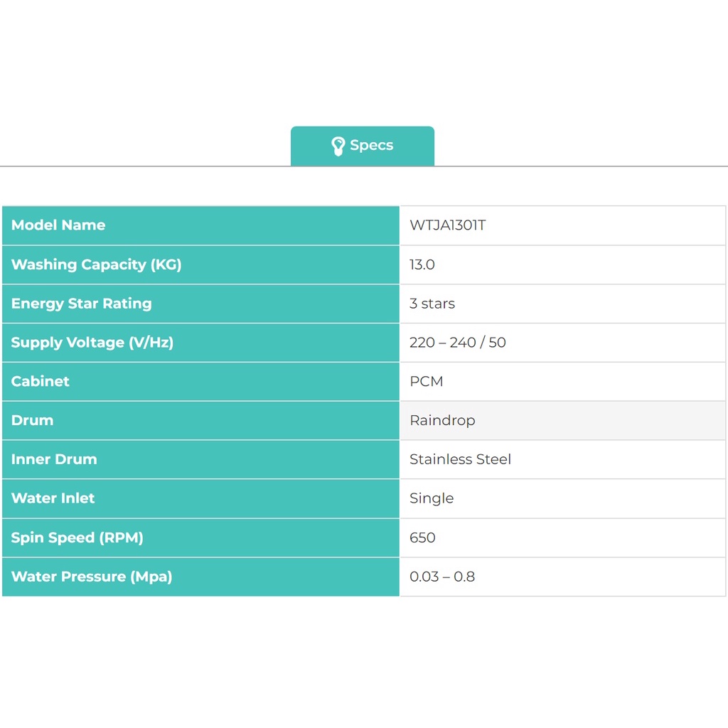Screen dimensions: 728x728
Task: Click the Stainless Steel value
Action: 460,459
